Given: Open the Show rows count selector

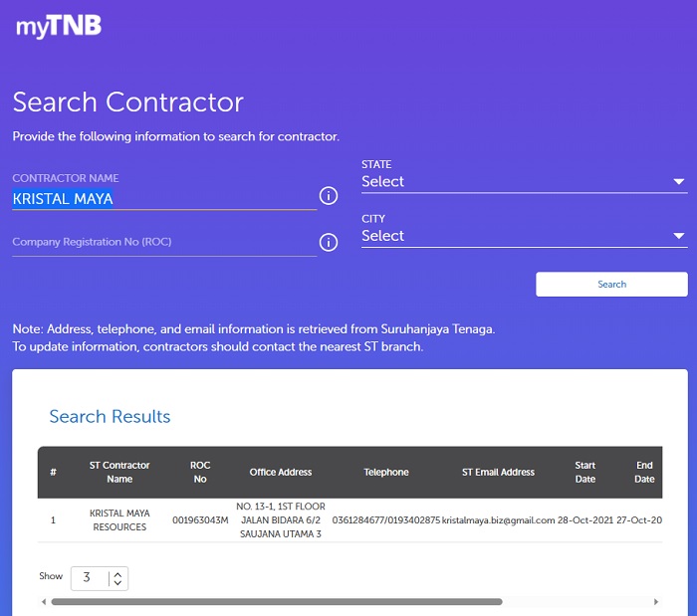Looking at the screenshot, I should tap(100, 578).
